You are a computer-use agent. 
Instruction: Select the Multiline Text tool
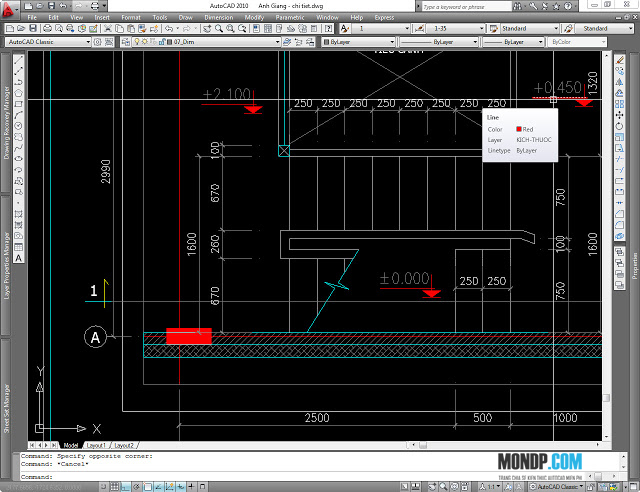[x=19, y=258]
